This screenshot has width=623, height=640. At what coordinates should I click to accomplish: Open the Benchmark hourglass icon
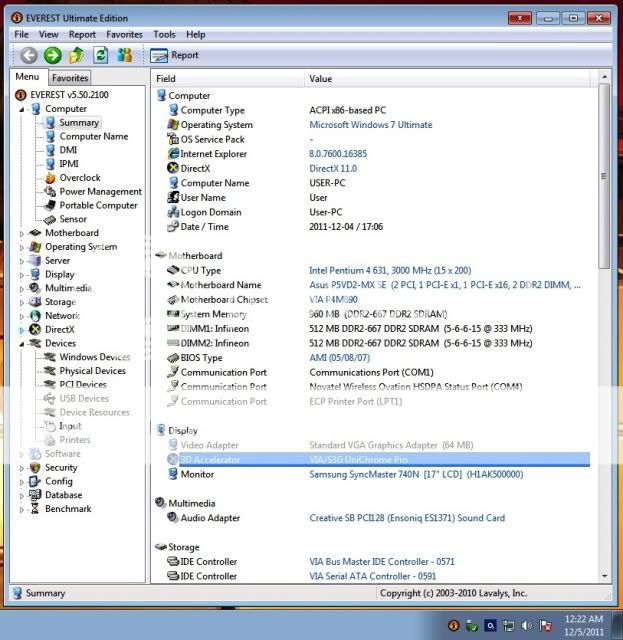[35, 509]
